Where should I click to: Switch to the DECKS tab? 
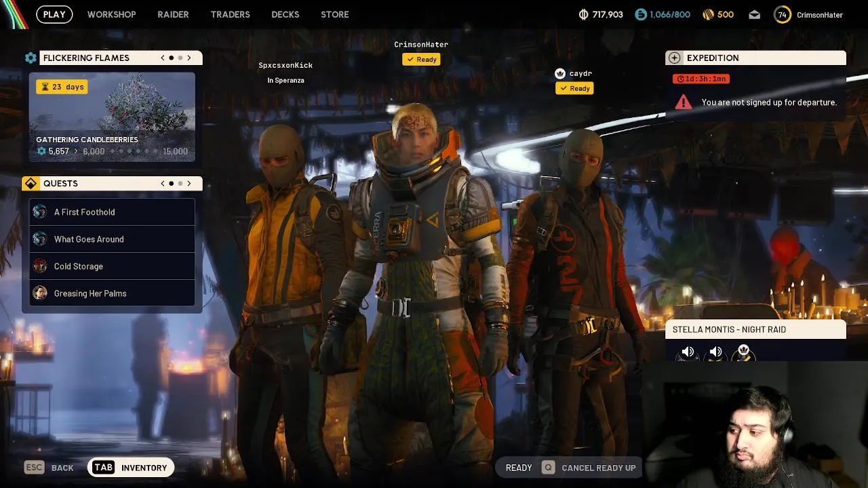tap(285, 14)
